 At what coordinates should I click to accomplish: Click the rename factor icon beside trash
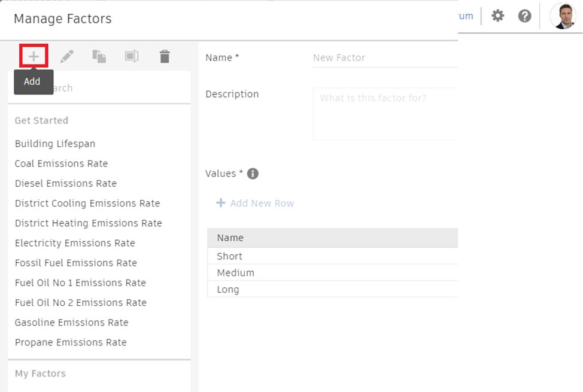tap(132, 57)
